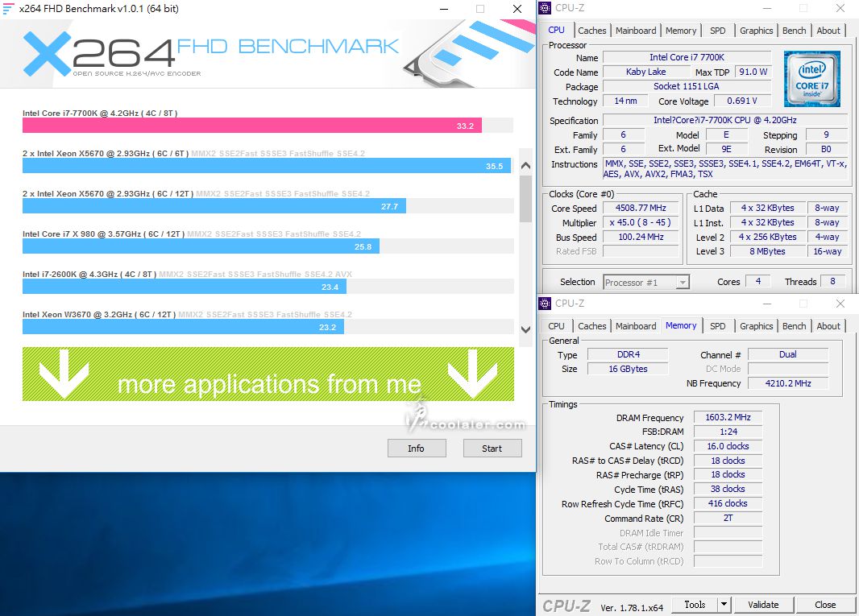859x616 pixels.
Task: Open the About tab in upper CPU-Z
Action: [828, 31]
